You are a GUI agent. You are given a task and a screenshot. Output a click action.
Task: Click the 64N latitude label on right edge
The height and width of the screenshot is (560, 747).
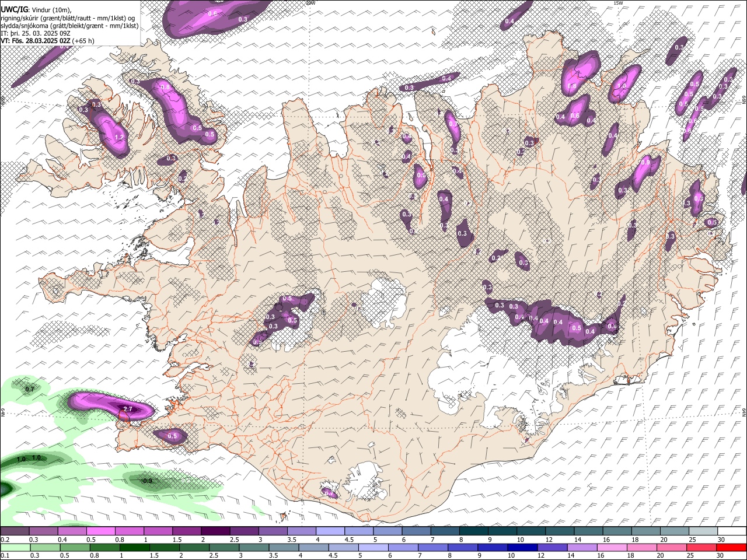pos(744,412)
